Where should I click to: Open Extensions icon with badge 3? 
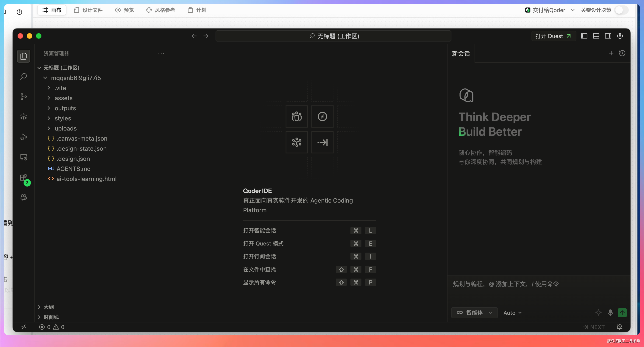pyautogui.click(x=24, y=179)
